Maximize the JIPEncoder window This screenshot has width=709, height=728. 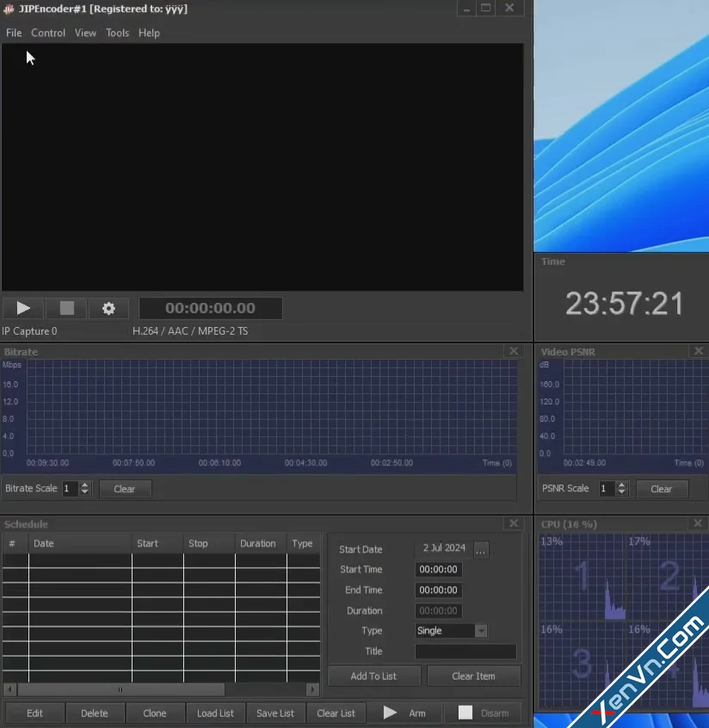click(x=485, y=9)
